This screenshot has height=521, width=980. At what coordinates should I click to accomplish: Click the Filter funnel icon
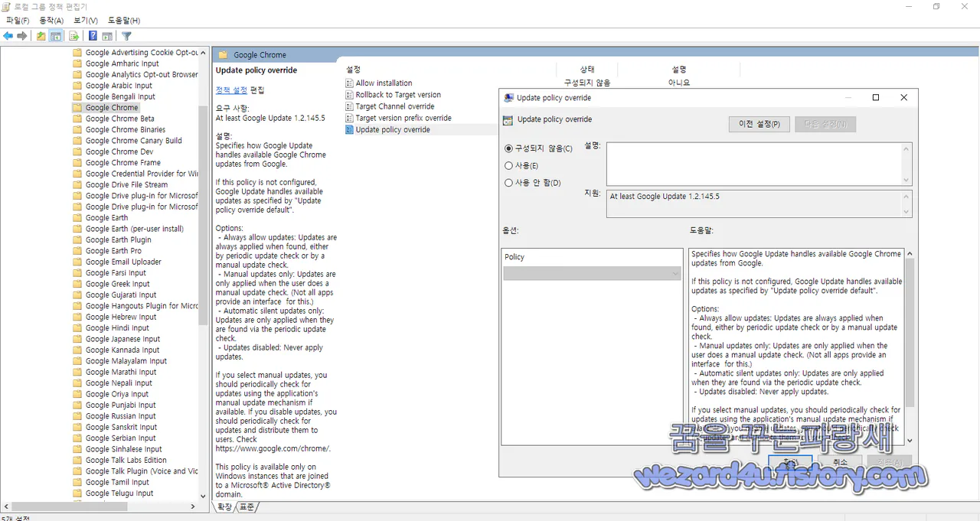pos(126,36)
